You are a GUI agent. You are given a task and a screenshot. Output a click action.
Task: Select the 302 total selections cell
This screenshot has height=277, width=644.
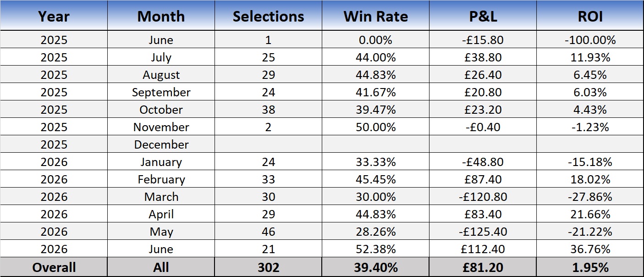pos(268,267)
